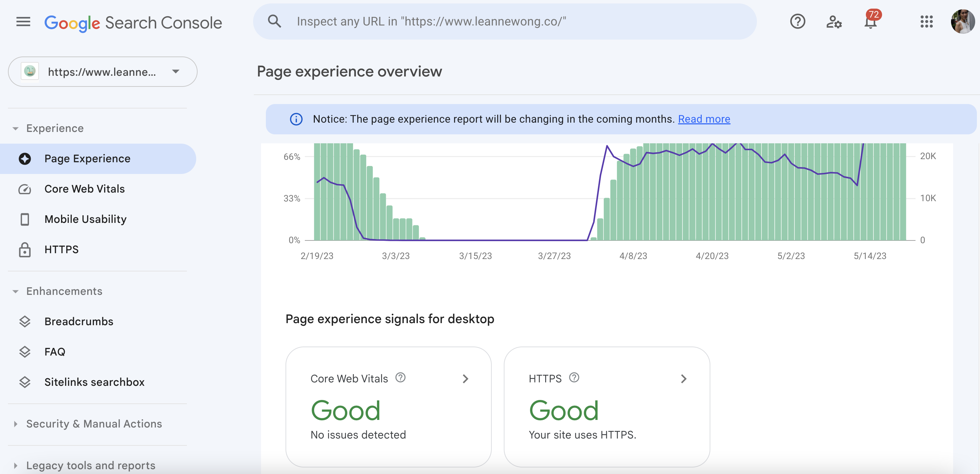The height and width of the screenshot is (474, 980).
Task: Click the Breadcrumbs layers icon
Action: coord(25,322)
